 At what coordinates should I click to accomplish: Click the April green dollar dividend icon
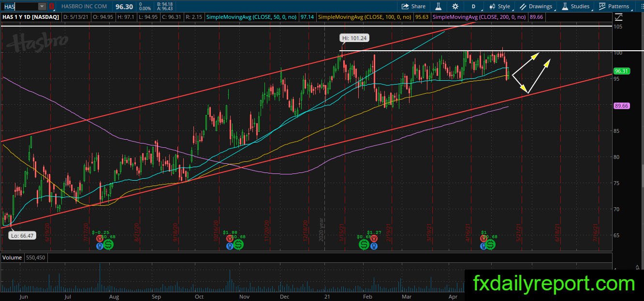point(491,244)
